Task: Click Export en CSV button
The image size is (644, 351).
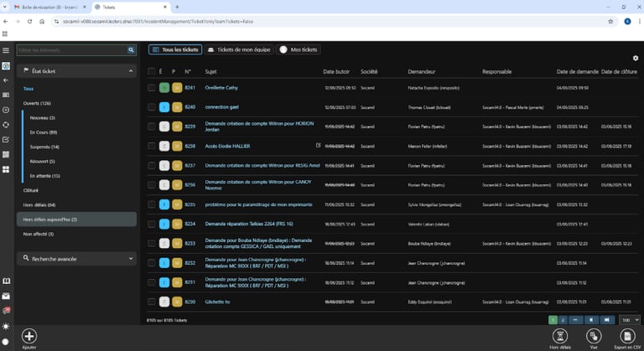Action: point(627,338)
